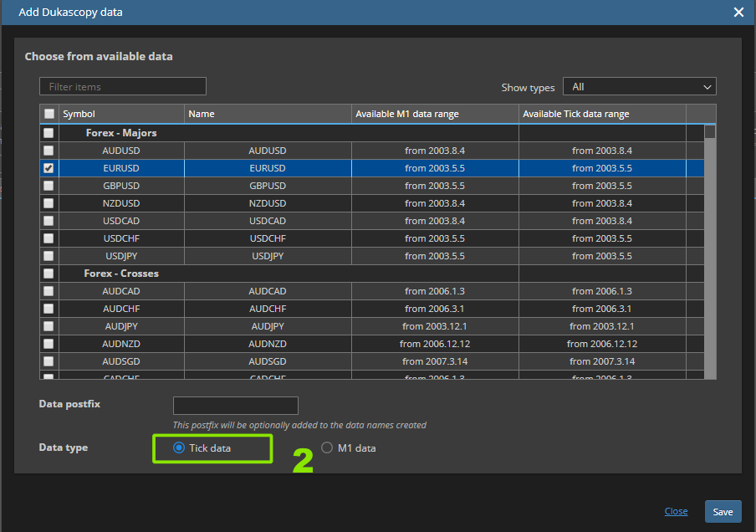Focus the Data postfix input field
This screenshot has height=532, width=756.
pos(236,406)
